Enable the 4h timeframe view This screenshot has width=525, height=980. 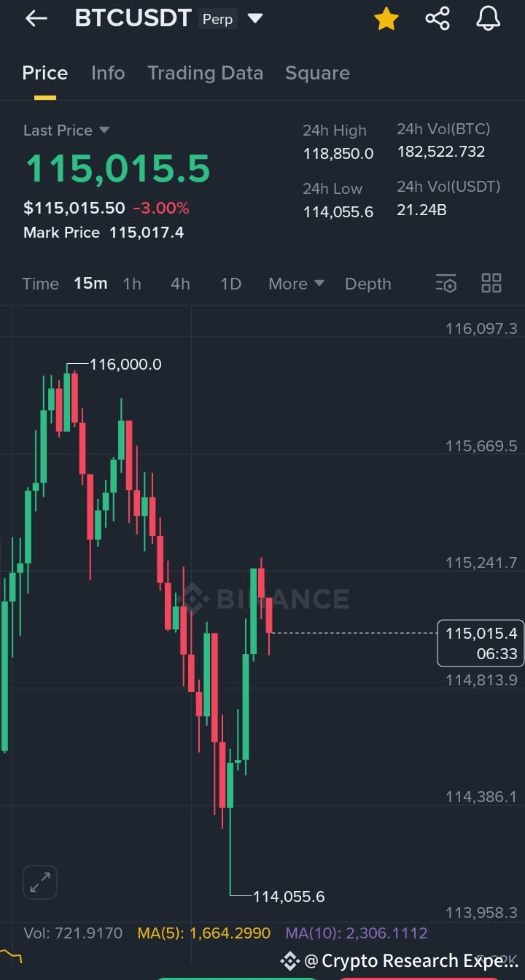click(179, 284)
